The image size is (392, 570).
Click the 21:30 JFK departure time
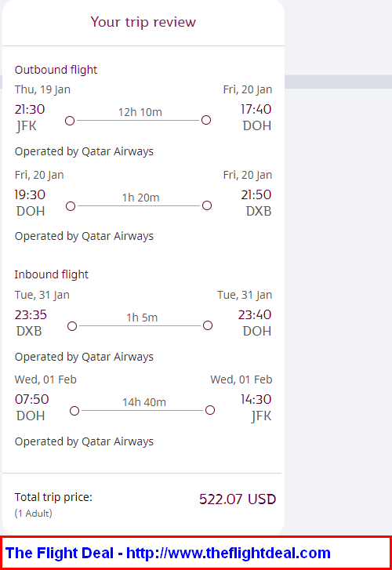click(x=30, y=109)
